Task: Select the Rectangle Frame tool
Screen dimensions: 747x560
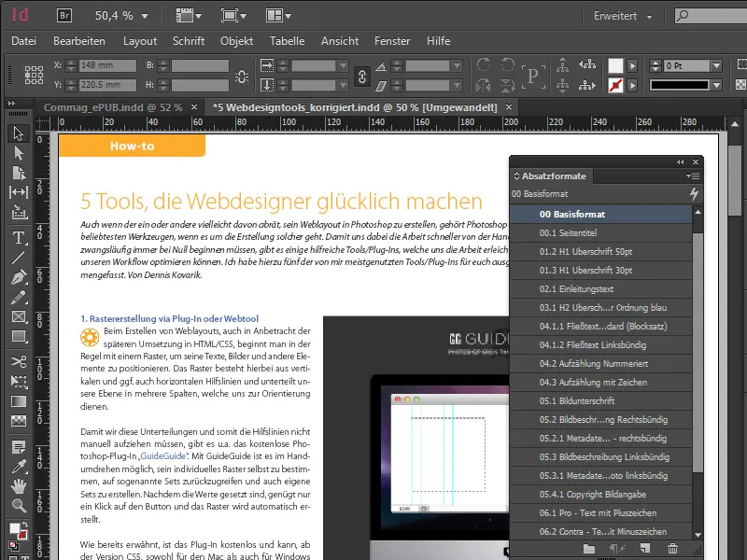Action: [18, 316]
